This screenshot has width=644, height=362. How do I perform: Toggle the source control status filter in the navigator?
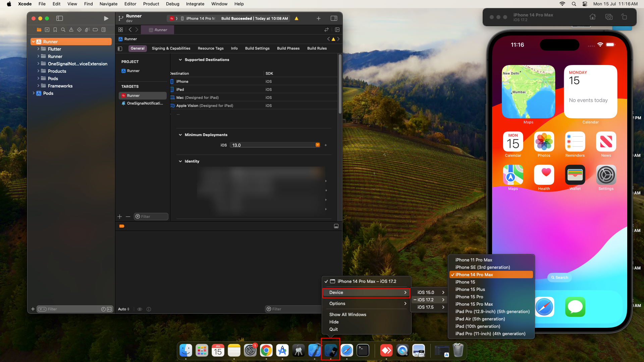[x=109, y=309]
